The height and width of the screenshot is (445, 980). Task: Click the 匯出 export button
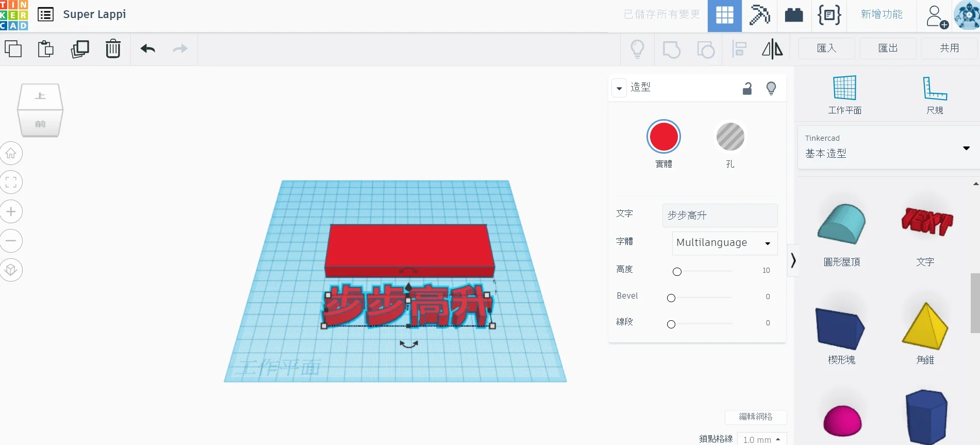point(888,48)
